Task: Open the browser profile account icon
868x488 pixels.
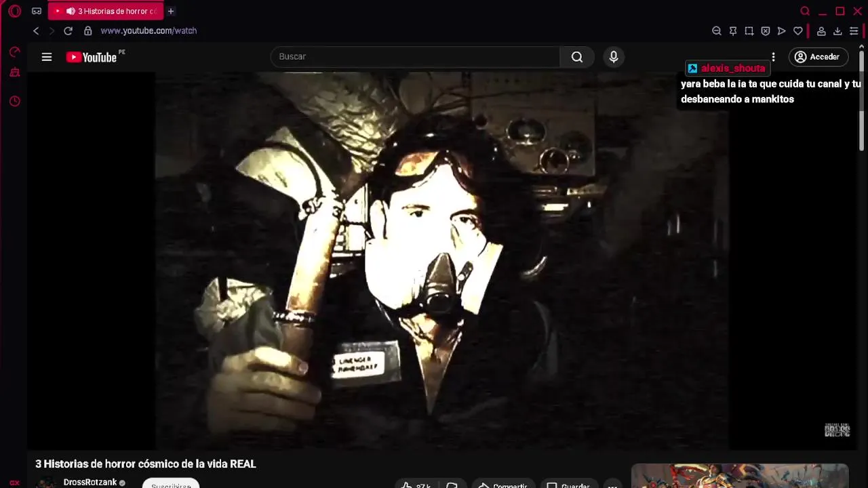Action: (x=821, y=30)
